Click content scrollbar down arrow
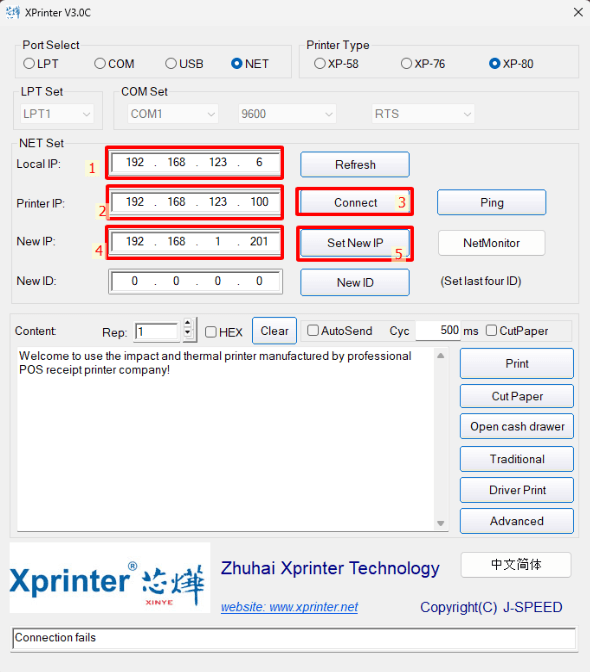The width and height of the screenshot is (591, 672). [441, 523]
